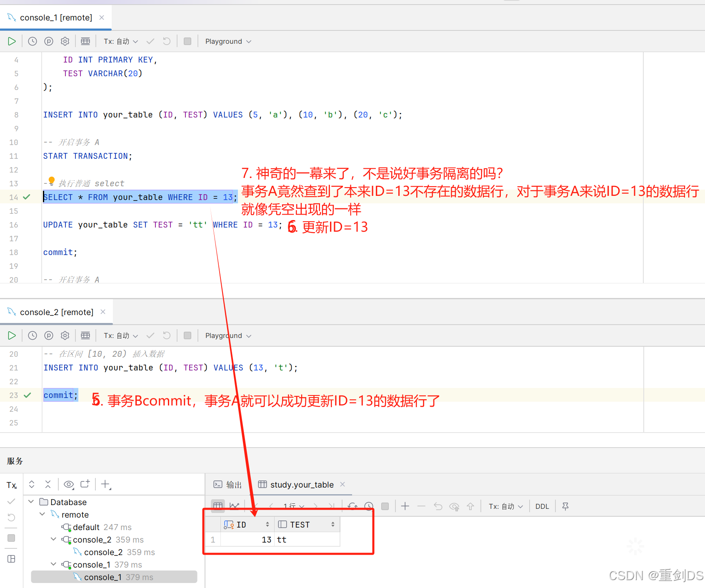Click commit checkmark in services side strip
The width and height of the screenshot is (705, 588).
tap(11, 501)
